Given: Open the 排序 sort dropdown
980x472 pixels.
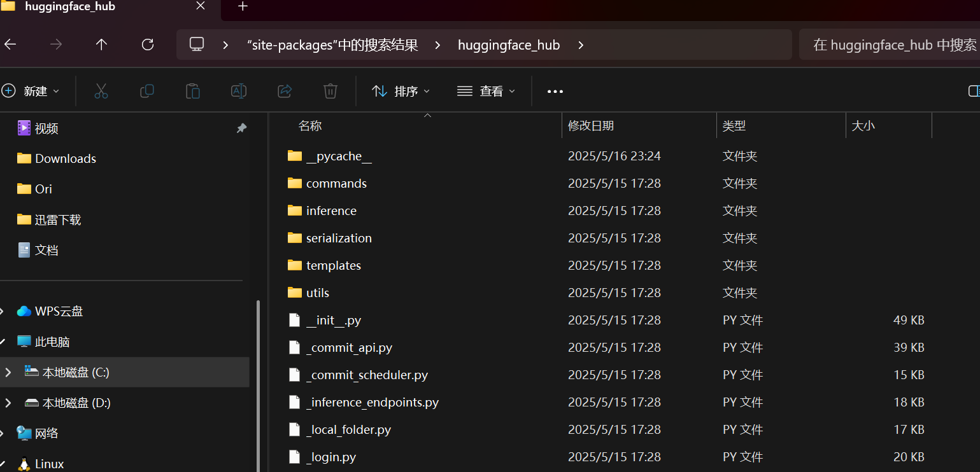Looking at the screenshot, I should pos(401,91).
